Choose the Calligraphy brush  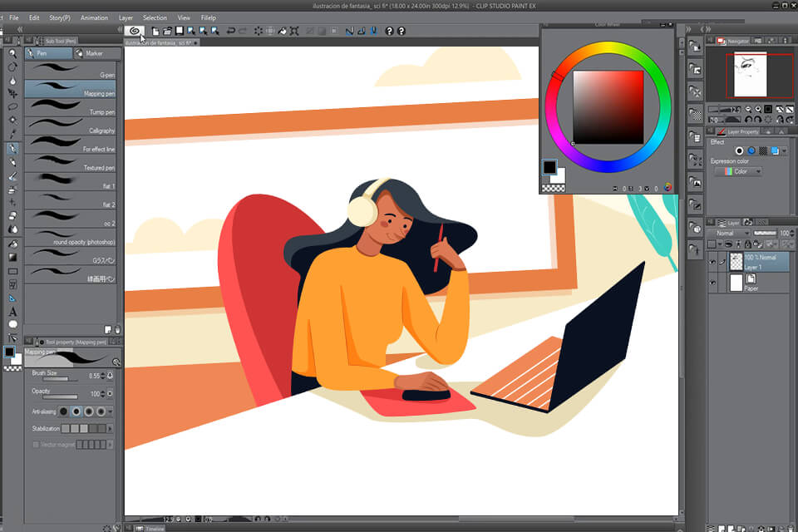tap(70, 126)
